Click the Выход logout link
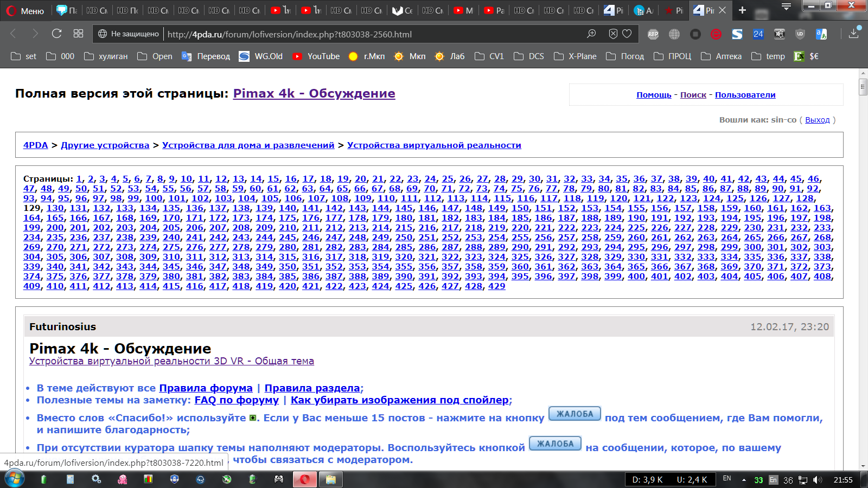Screen dimensions: 868x488 click(818, 119)
